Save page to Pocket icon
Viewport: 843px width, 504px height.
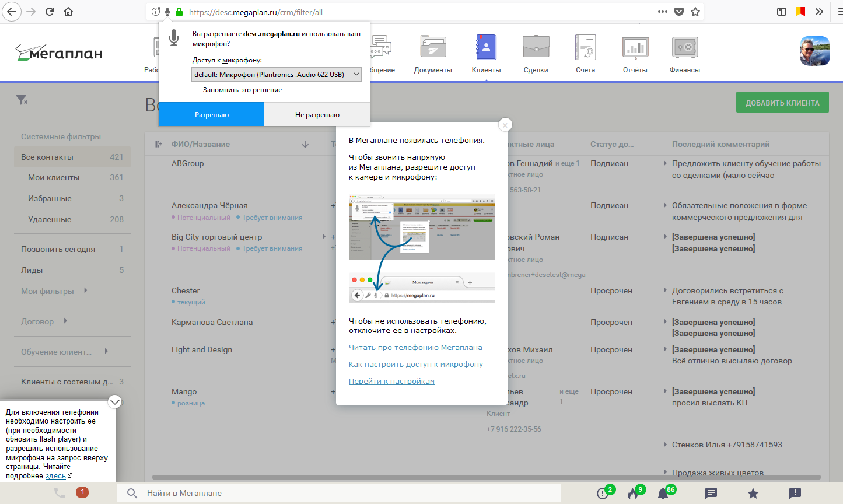pyautogui.click(x=679, y=12)
